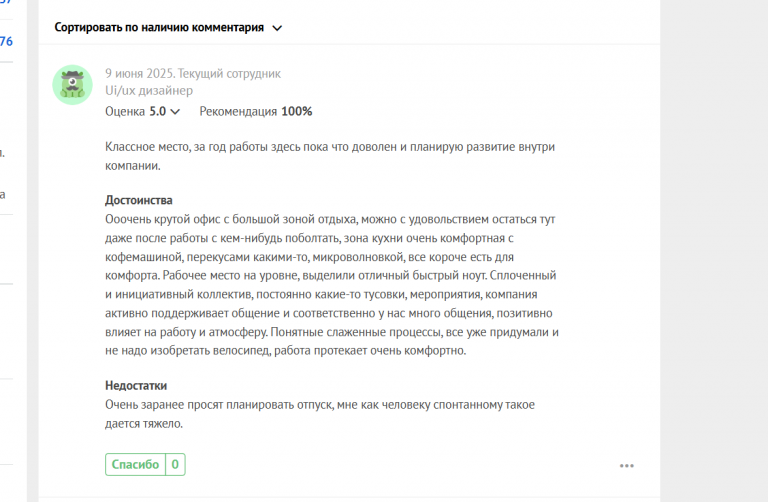
Task: Open the 'Сортировать по наличию комментария' sort dropdown
Action: tap(160, 28)
